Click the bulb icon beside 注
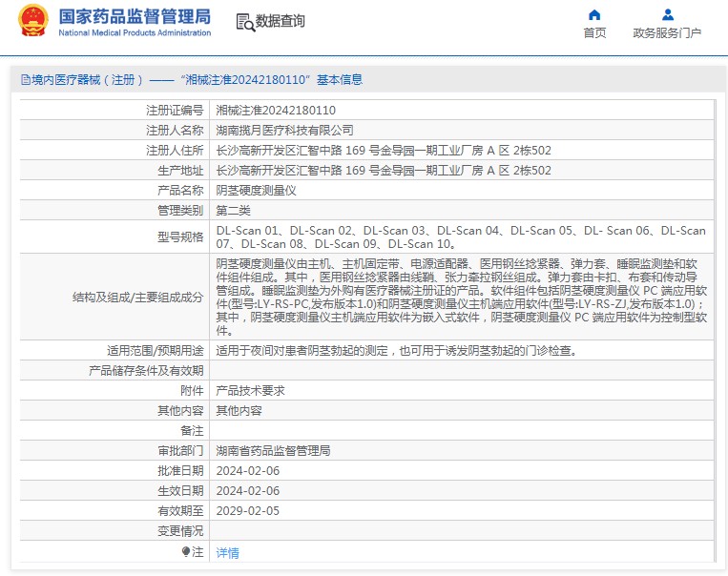Image resolution: width=728 pixels, height=576 pixels. pyautogui.click(x=186, y=551)
